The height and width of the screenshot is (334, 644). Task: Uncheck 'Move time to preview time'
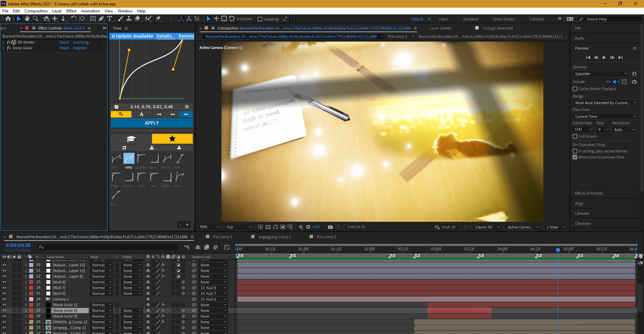pos(575,157)
